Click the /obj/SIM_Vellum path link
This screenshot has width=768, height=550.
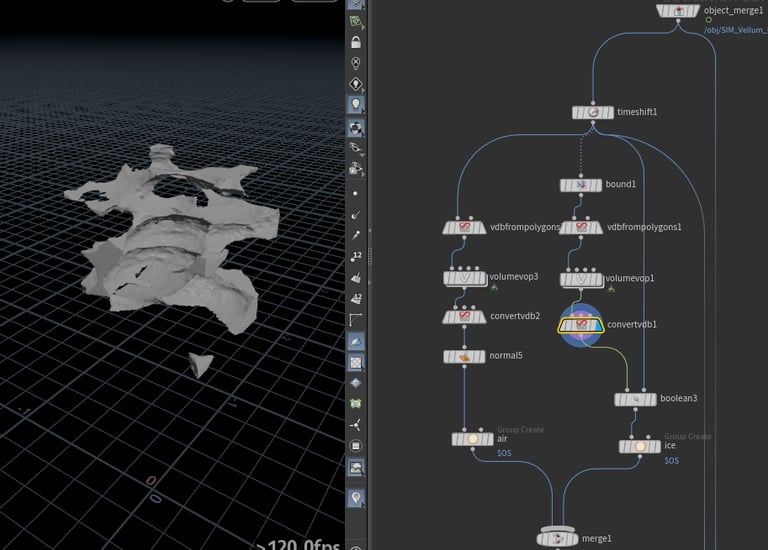coord(736,30)
